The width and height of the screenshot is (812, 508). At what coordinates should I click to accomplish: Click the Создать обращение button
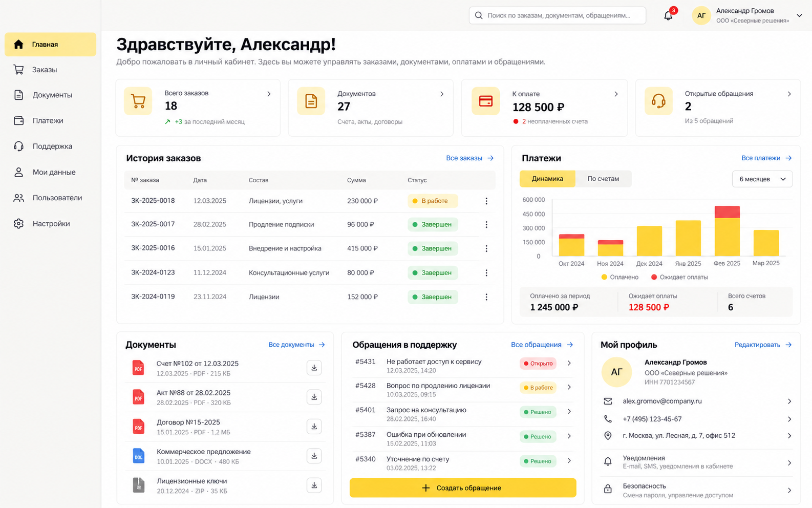coord(463,488)
